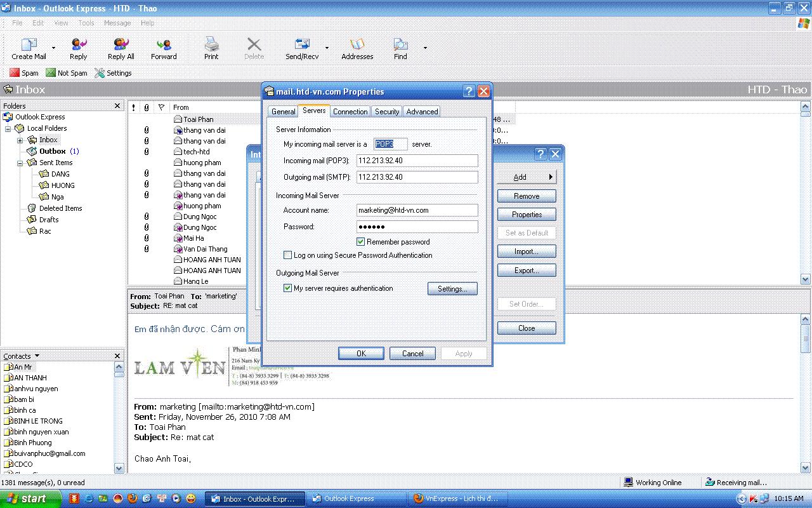Open spam filter Settings icon

[100, 73]
